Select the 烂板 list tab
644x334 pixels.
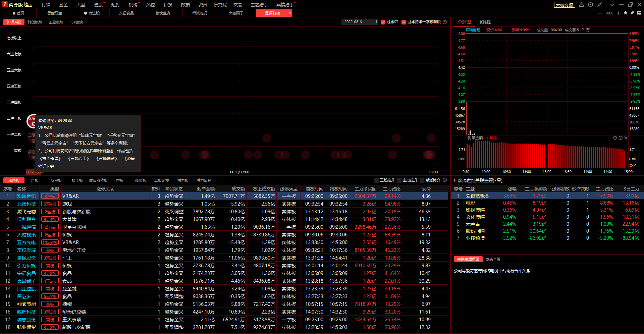(x=35, y=180)
